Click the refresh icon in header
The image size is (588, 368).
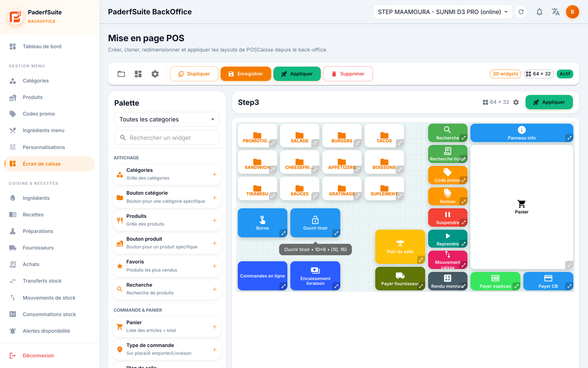pos(521,12)
